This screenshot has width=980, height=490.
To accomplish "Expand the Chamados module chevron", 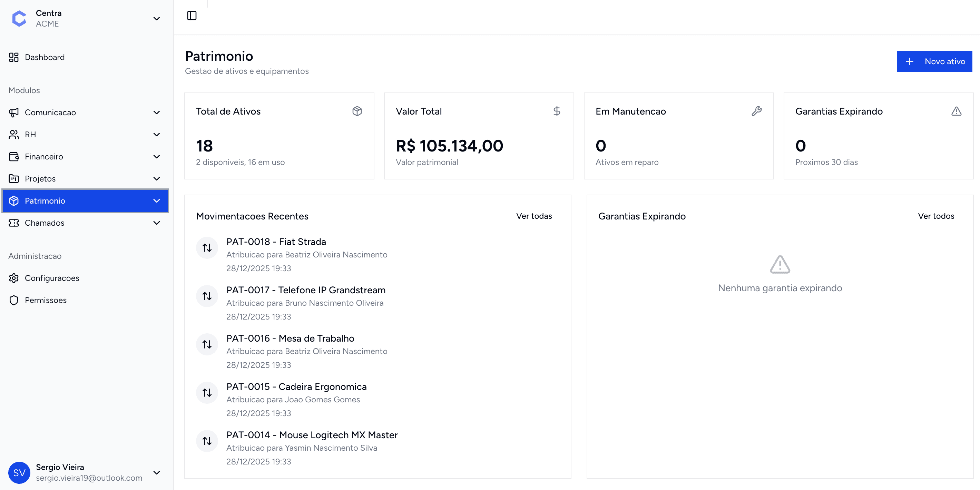I will tap(156, 223).
